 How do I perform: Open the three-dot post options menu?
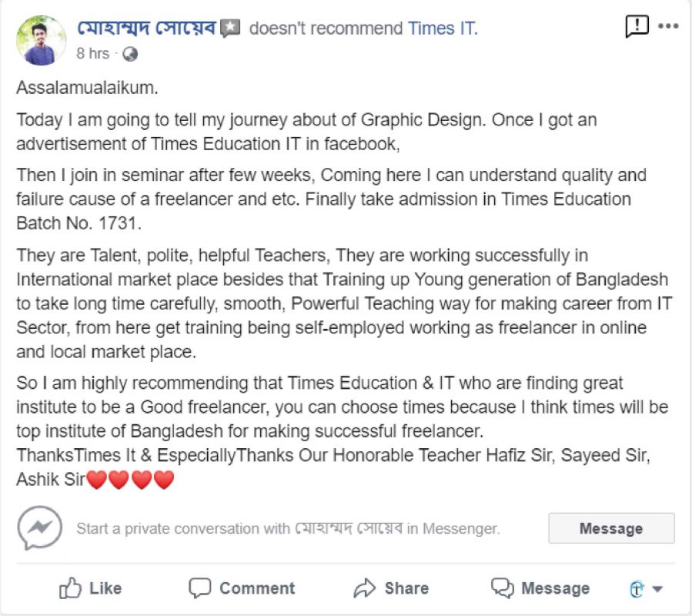(x=668, y=27)
